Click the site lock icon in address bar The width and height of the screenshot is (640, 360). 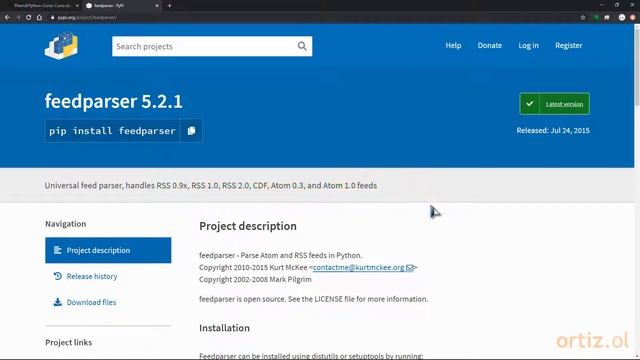tap(52, 18)
